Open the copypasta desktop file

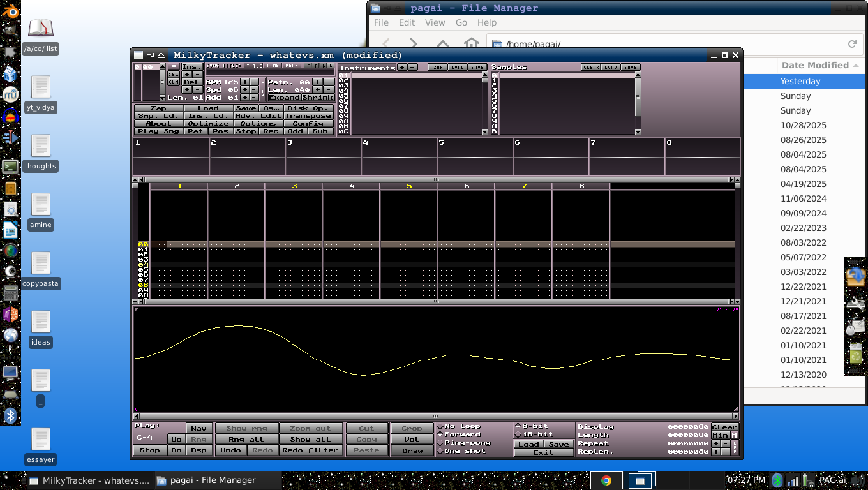tap(40, 271)
